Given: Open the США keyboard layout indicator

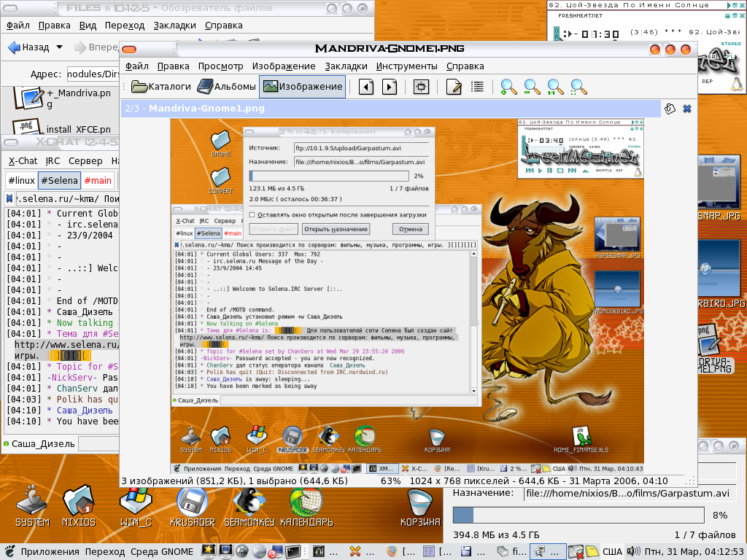Looking at the screenshot, I should [x=612, y=551].
